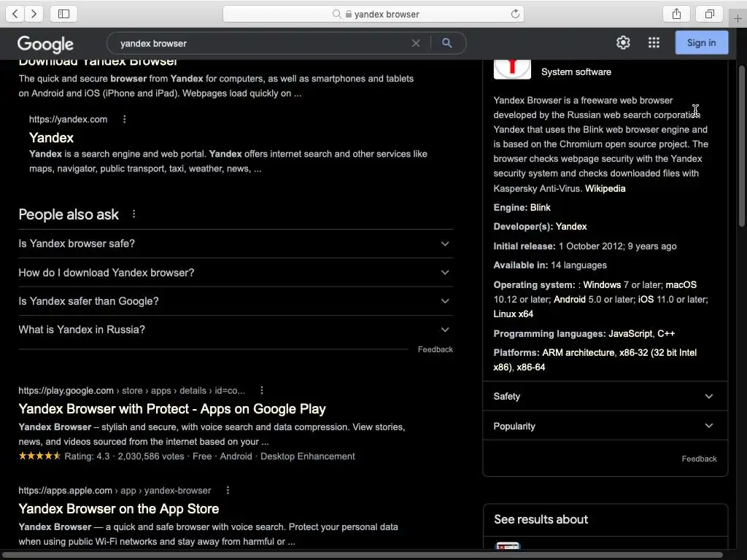The width and height of the screenshot is (747, 560).
Task: Click the 'Download Yandex Browser' result title
Action: coord(98,61)
